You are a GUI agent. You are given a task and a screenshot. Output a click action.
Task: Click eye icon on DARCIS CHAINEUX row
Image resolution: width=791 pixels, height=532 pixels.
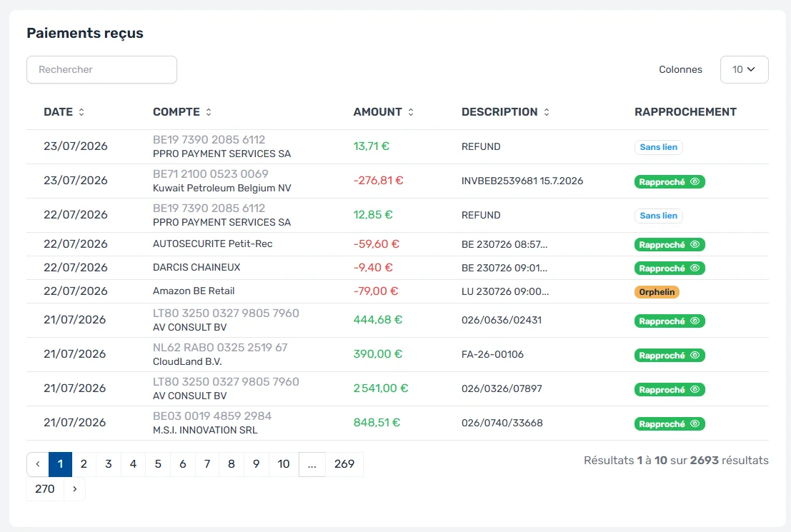[x=695, y=268]
